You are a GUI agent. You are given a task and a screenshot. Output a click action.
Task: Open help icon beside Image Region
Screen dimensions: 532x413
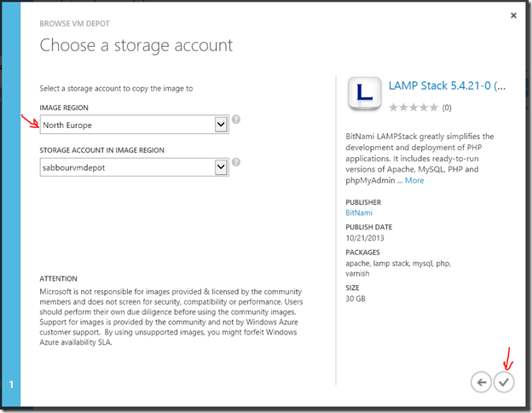click(x=236, y=119)
